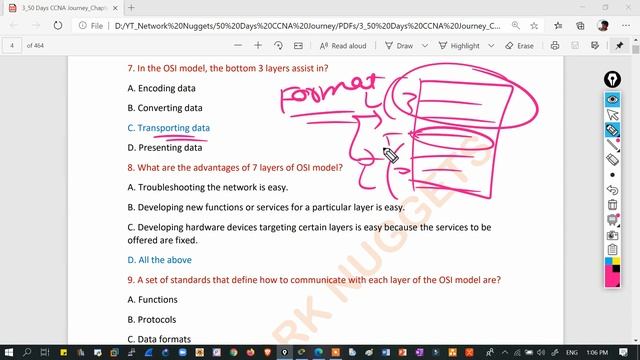Viewport: 640px width, 360px height.
Task: Pick the yellow color swatch in pen toolbar
Action: [616, 261]
